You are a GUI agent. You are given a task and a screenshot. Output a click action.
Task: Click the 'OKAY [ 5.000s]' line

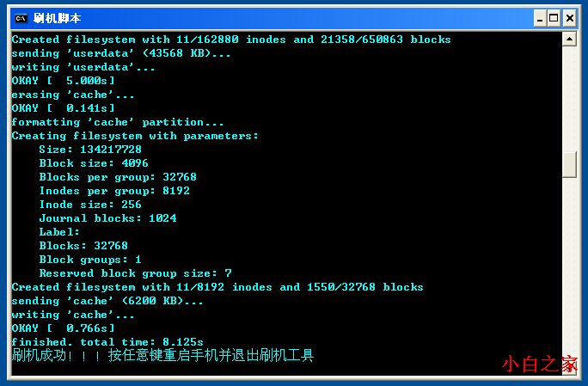[63, 81]
